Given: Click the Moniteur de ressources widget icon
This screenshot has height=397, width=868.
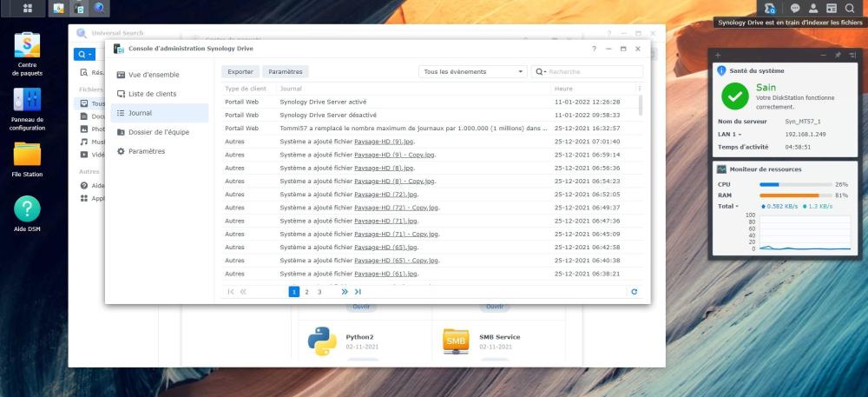Looking at the screenshot, I should pos(721,169).
